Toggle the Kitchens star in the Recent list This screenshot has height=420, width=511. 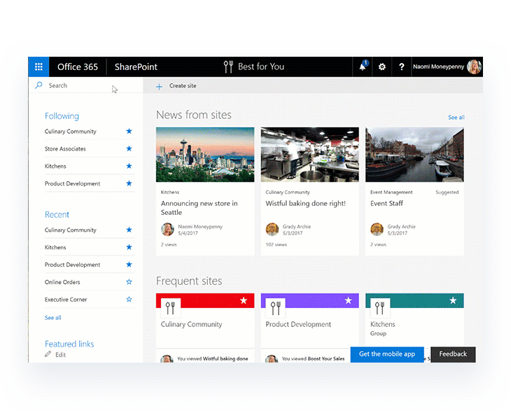[129, 247]
